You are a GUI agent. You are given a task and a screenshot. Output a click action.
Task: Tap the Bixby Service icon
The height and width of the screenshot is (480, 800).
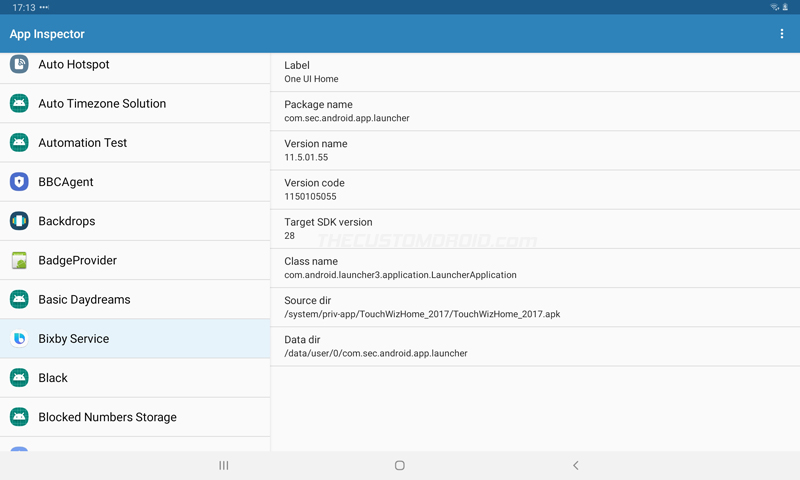point(19,338)
